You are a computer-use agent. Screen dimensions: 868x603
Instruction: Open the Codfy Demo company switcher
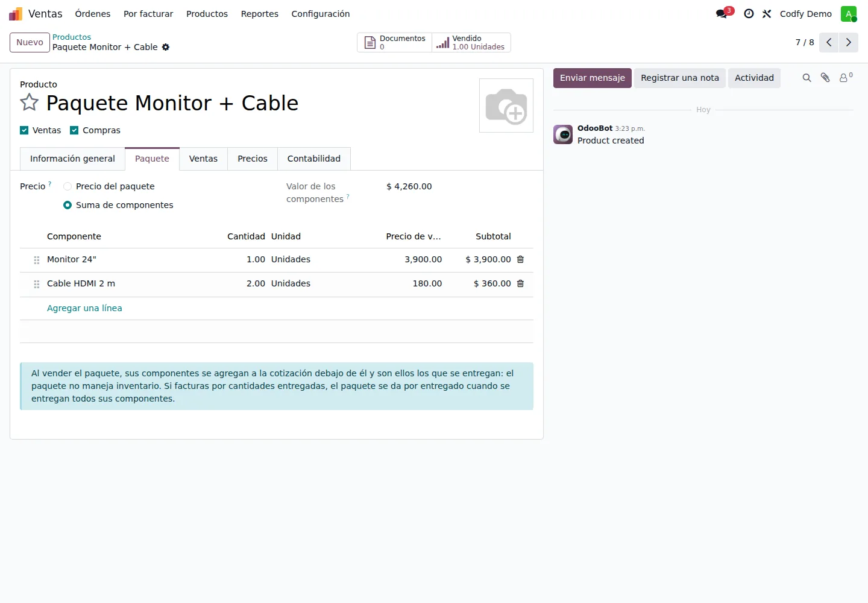pos(806,14)
